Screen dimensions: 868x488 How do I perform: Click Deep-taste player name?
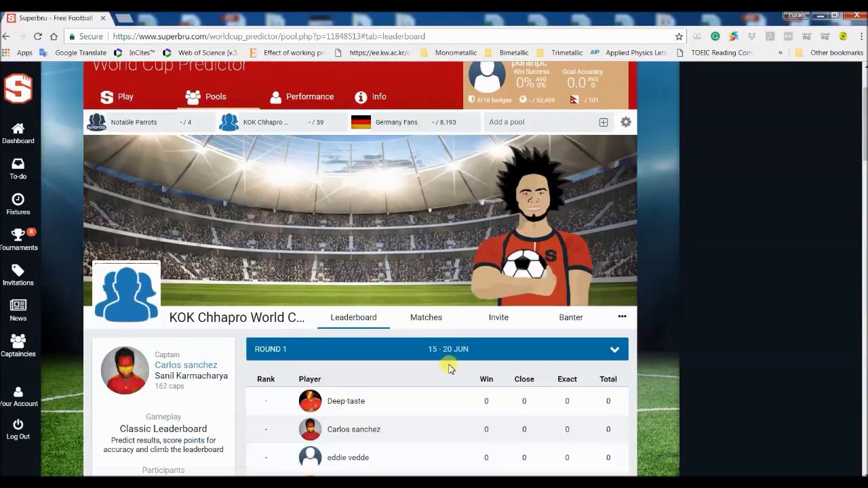(346, 401)
